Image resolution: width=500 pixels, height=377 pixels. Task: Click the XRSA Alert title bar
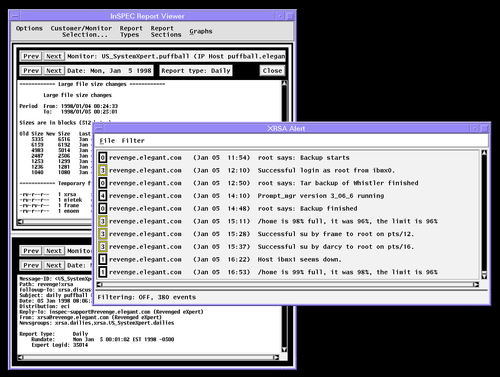tap(287, 128)
